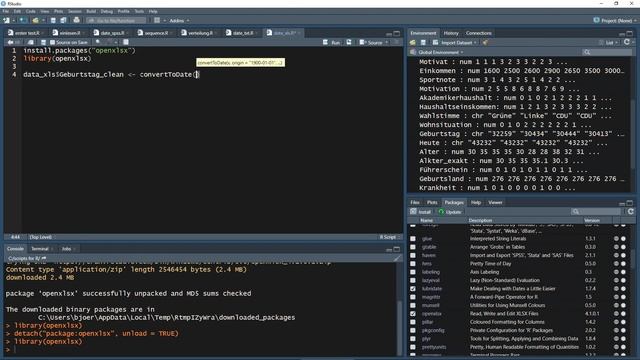Refresh the Packages list
The height and width of the screenshot is (360, 640).
click(631, 211)
